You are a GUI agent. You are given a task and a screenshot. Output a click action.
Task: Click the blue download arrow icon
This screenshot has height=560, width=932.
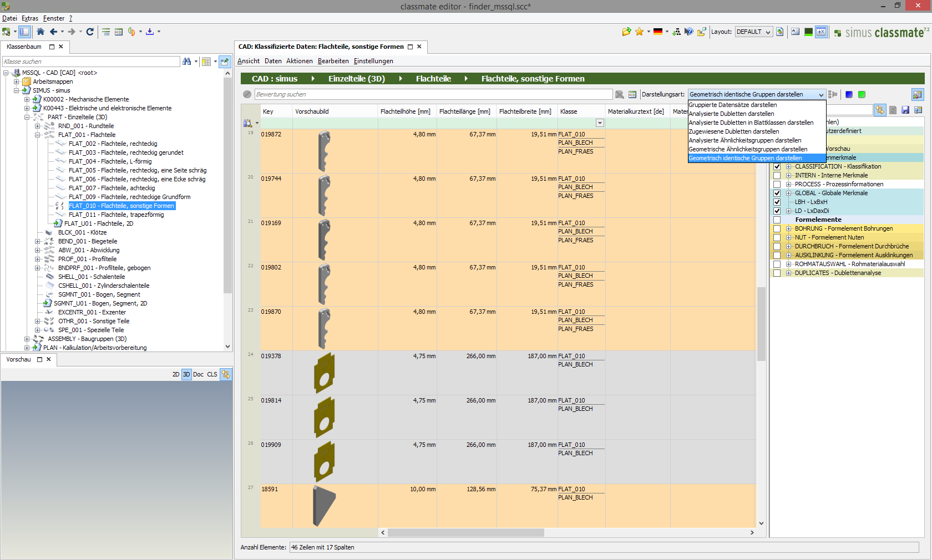(x=150, y=32)
